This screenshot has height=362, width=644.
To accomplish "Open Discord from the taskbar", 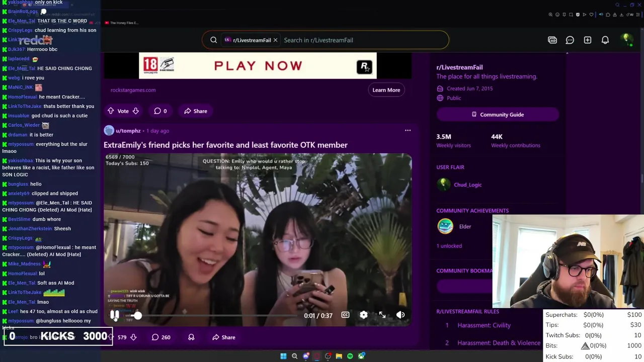I will coord(305,356).
